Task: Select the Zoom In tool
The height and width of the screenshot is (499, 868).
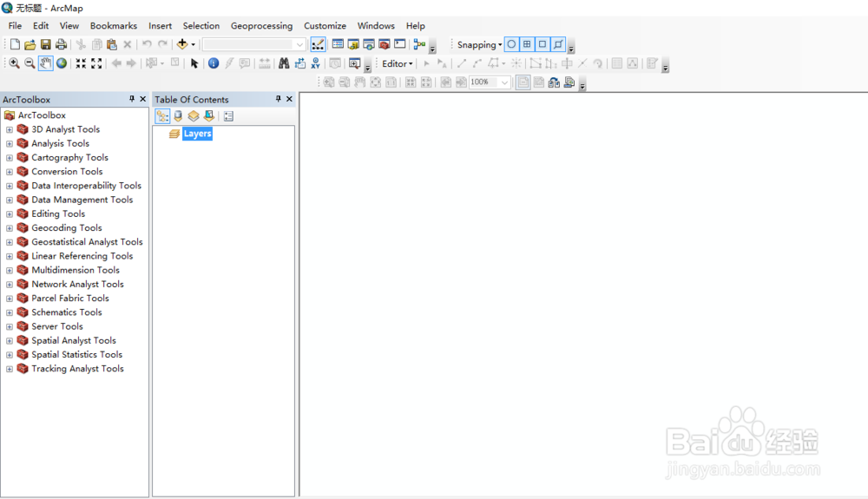Action: pos(15,63)
